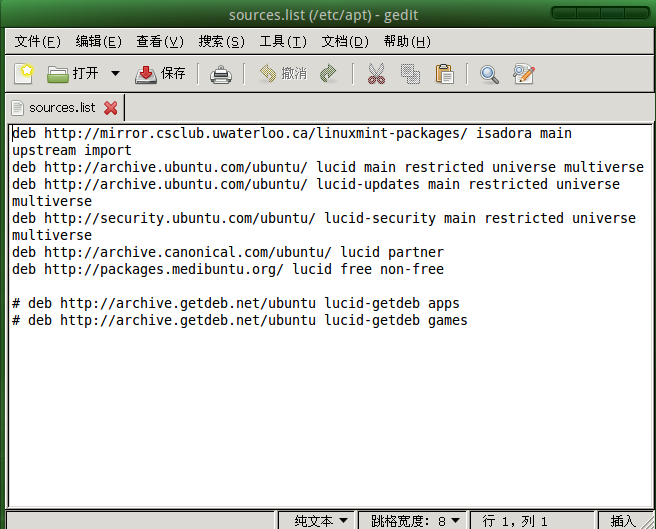Click the Find magnifier icon

tap(489, 74)
